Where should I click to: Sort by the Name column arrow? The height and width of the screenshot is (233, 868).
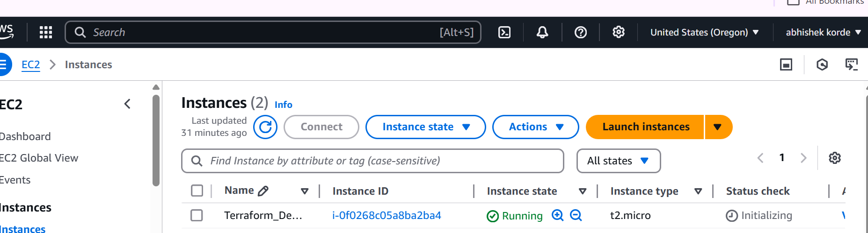click(305, 191)
